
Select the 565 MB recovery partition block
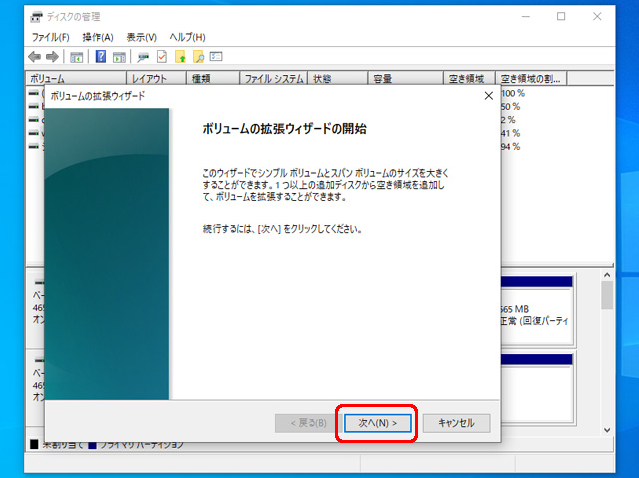click(x=537, y=311)
